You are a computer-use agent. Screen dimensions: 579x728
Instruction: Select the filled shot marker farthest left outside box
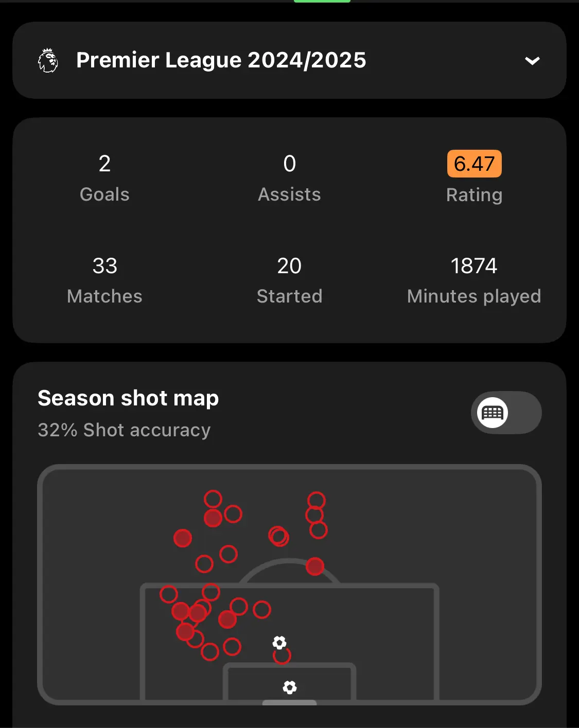coord(183,538)
